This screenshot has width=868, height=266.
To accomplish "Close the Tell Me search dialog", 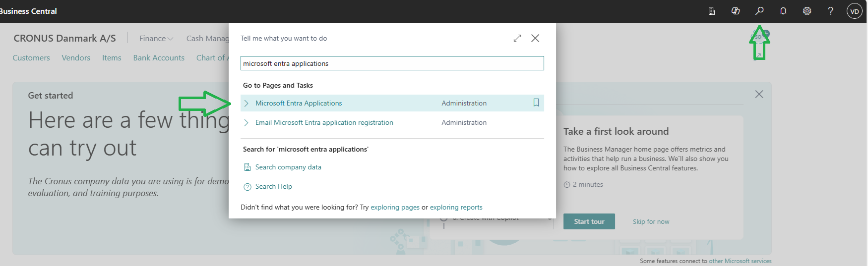I will 535,38.
